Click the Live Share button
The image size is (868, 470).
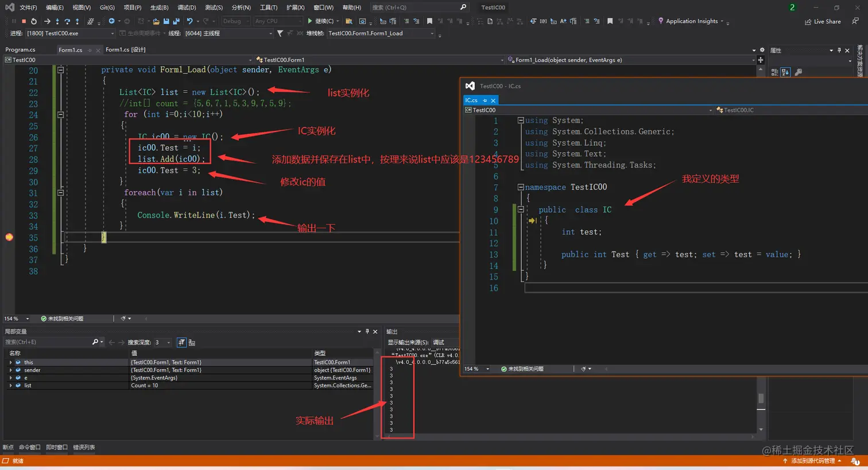[823, 22]
